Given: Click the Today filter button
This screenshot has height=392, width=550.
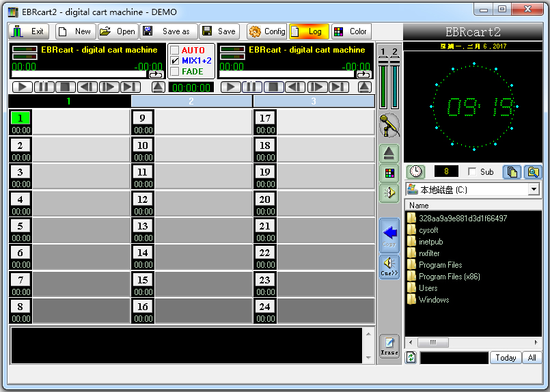Looking at the screenshot, I should [x=506, y=358].
